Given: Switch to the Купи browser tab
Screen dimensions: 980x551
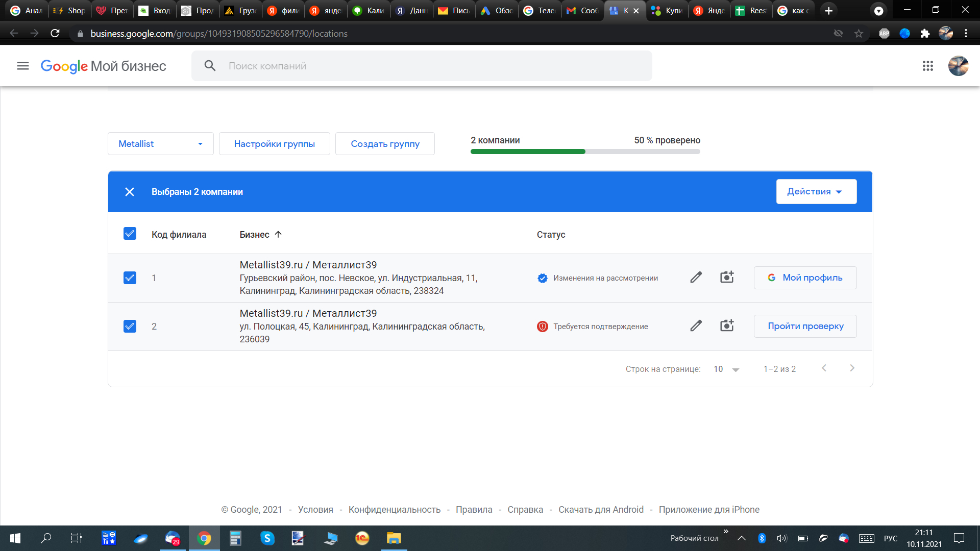Looking at the screenshot, I should (x=667, y=11).
